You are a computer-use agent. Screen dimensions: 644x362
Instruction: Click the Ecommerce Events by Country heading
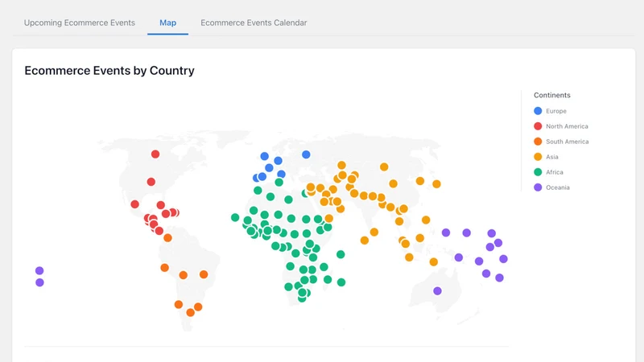109,71
